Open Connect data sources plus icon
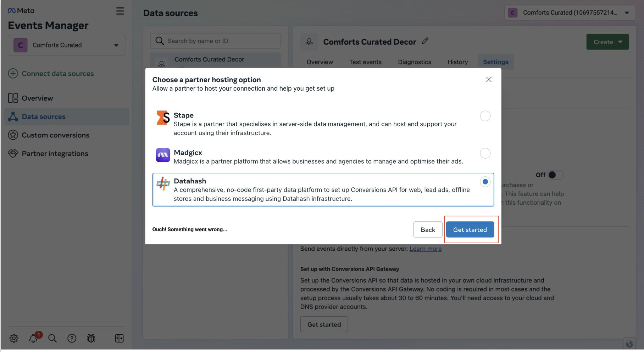644x352 pixels. tap(13, 74)
